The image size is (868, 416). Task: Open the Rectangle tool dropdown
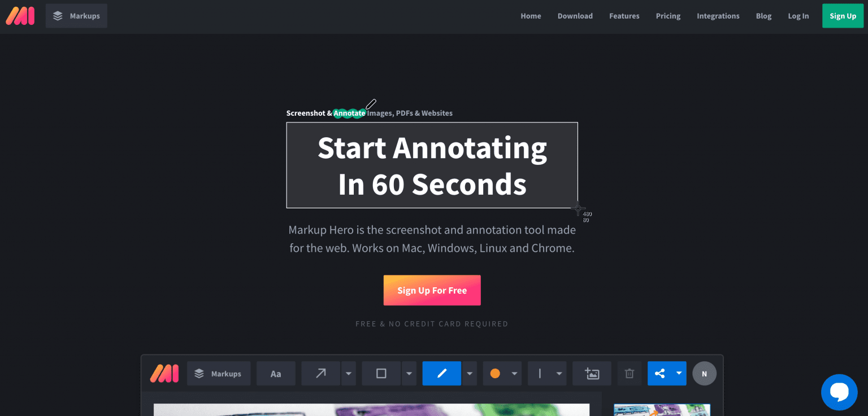pos(409,373)
